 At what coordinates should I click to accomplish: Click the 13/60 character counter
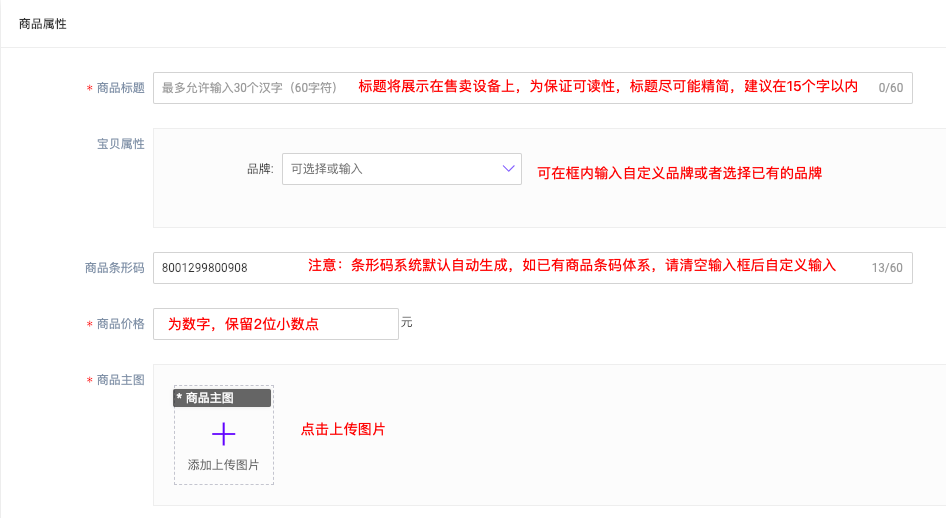point(887,268)
